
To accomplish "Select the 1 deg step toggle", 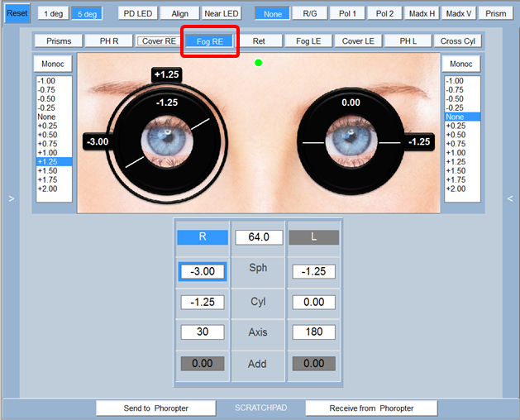I will click(51, 14).
